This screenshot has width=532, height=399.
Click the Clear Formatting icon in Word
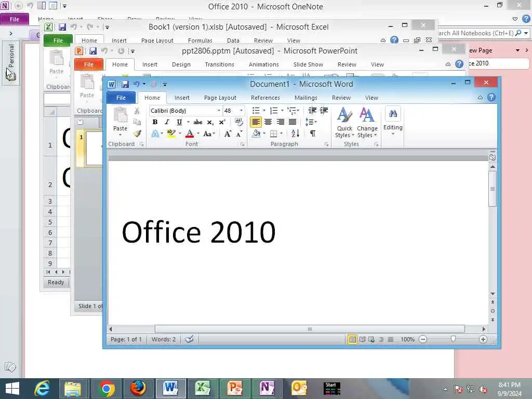(x=238, y=122)
